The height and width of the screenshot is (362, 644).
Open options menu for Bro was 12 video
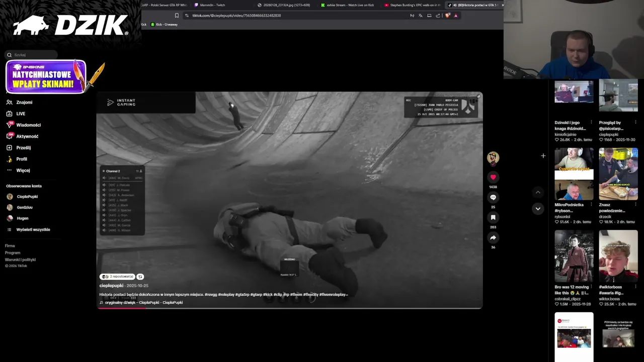591,287
